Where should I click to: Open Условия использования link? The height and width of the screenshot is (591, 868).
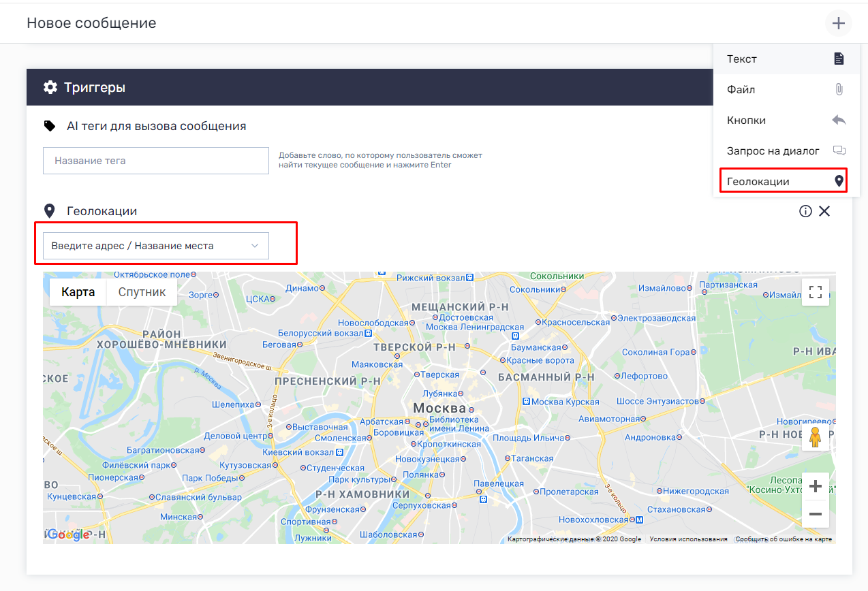688,539
